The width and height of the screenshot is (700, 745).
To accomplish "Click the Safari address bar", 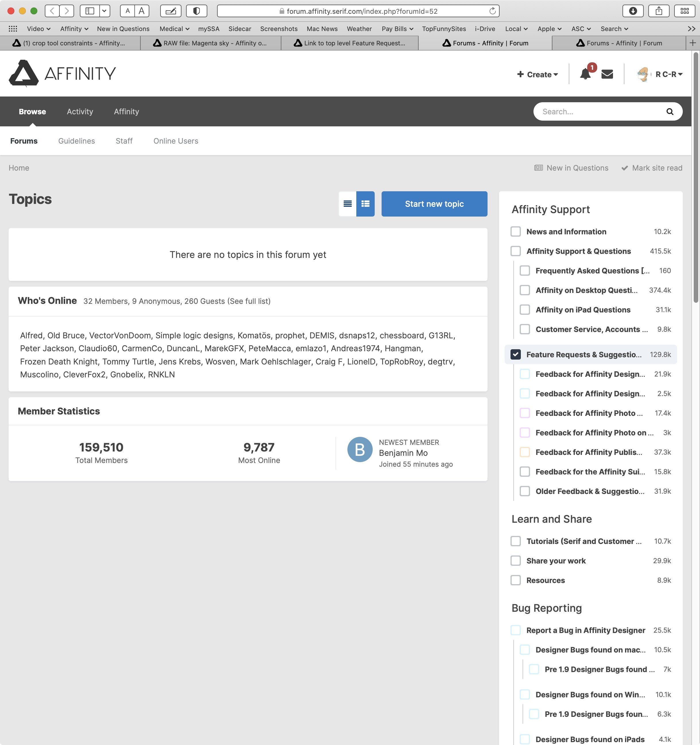I will [358, 11].
